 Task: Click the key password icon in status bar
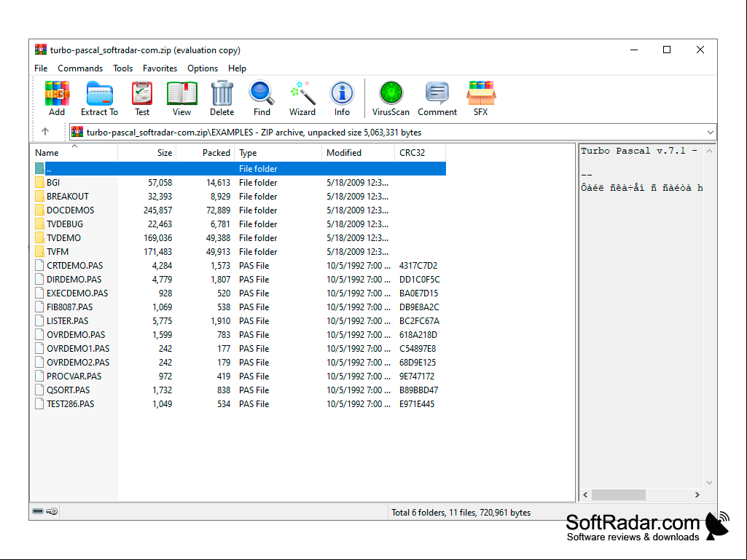point(52,511)
